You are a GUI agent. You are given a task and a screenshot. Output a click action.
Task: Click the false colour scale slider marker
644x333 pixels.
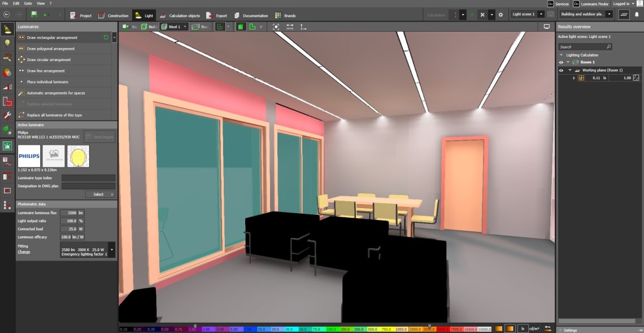195,326
